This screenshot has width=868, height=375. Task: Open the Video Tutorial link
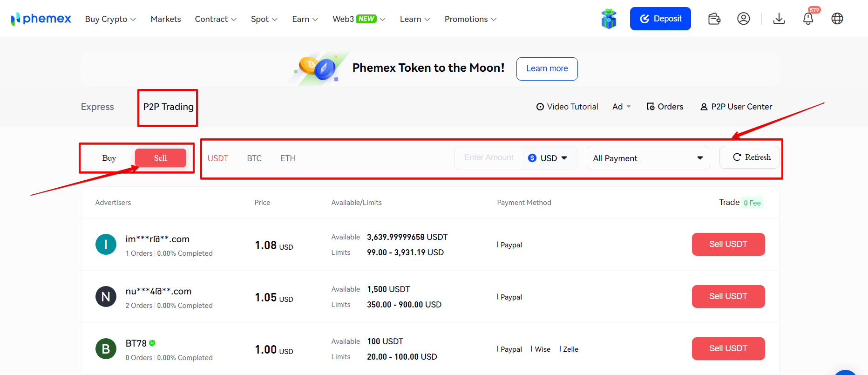(567, 107)
